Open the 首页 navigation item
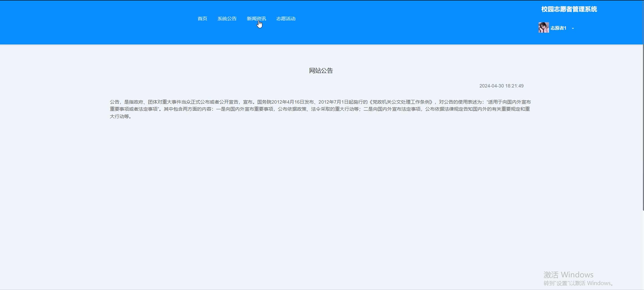 202,19
